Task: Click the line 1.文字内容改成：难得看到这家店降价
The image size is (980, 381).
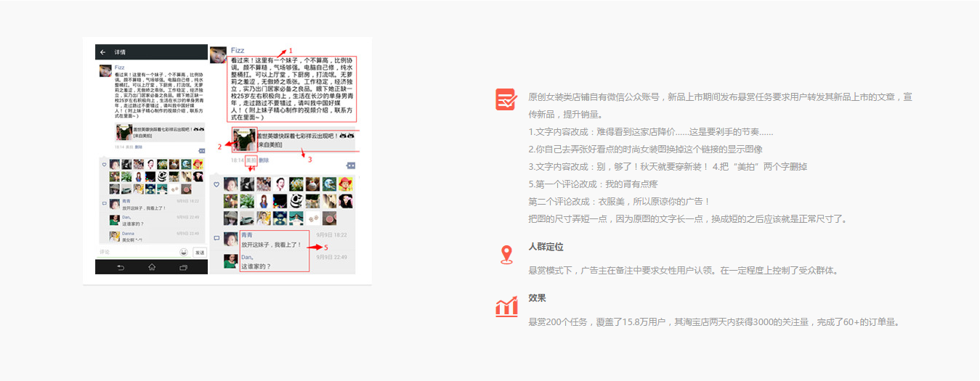Action: [651, 131]
